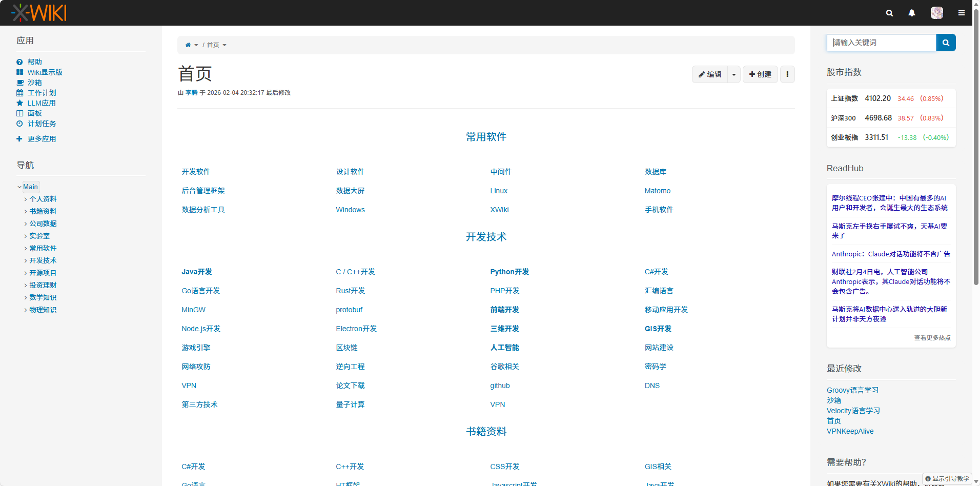Open the global search magnifier in top bar

889,13
